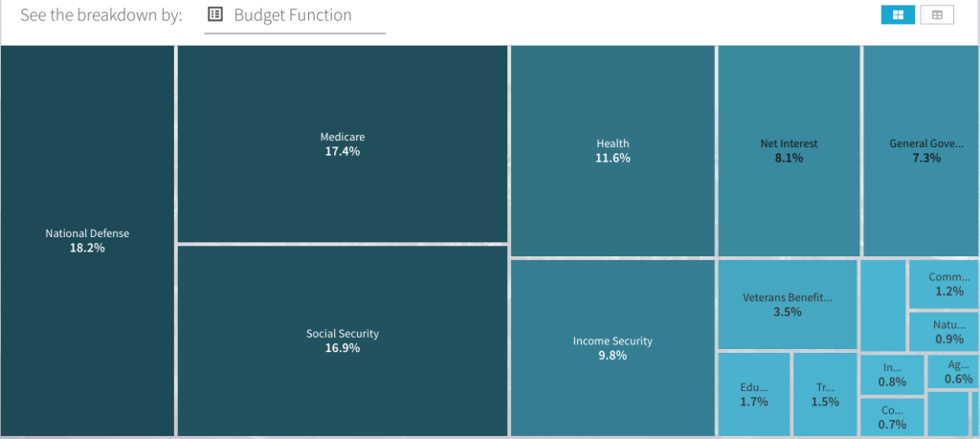Click the 0.7% Community tile
This screenshot has width=980, height=439.
click(891, 417)
